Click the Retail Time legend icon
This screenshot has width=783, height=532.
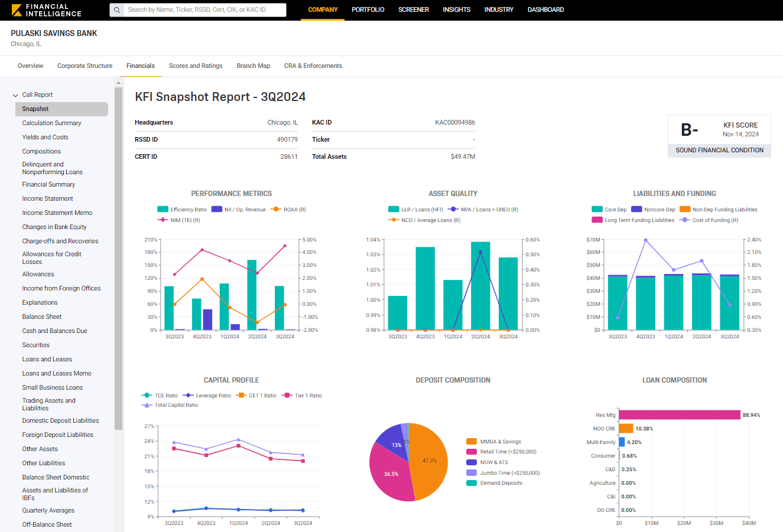tap(471, 452)
